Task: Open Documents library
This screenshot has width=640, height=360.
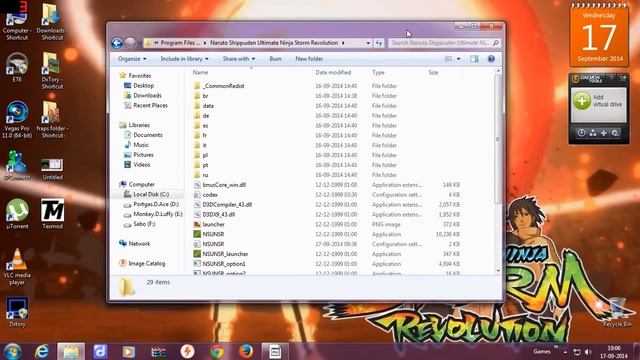Action: pos(148,135)
